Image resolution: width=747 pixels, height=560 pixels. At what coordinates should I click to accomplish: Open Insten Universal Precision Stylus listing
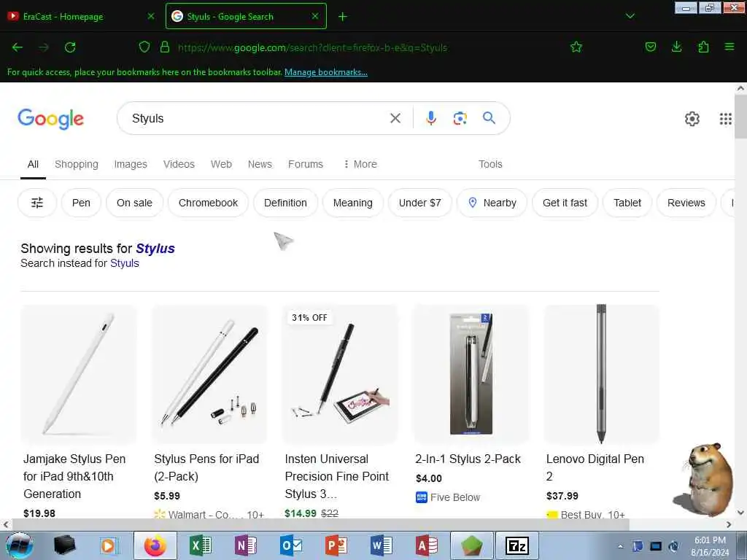tap(337, 476)
